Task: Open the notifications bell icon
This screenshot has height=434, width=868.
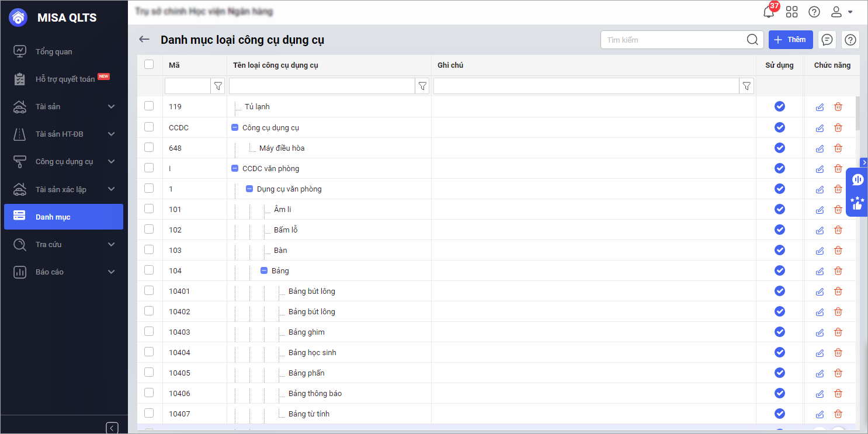Action: [x=769, y=12]
